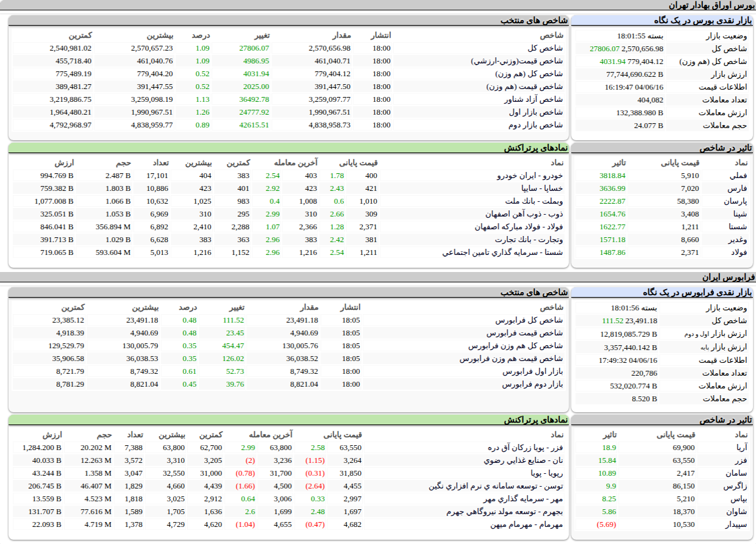
Task: Select سامان in Farabourse impact table
Action: coord(737,473)
